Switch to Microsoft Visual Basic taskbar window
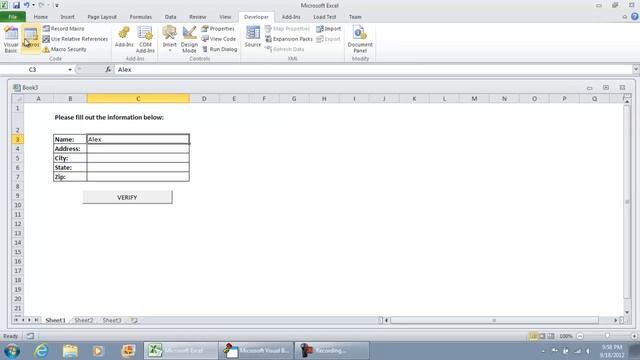640x360 pixels. pos(256,351)
